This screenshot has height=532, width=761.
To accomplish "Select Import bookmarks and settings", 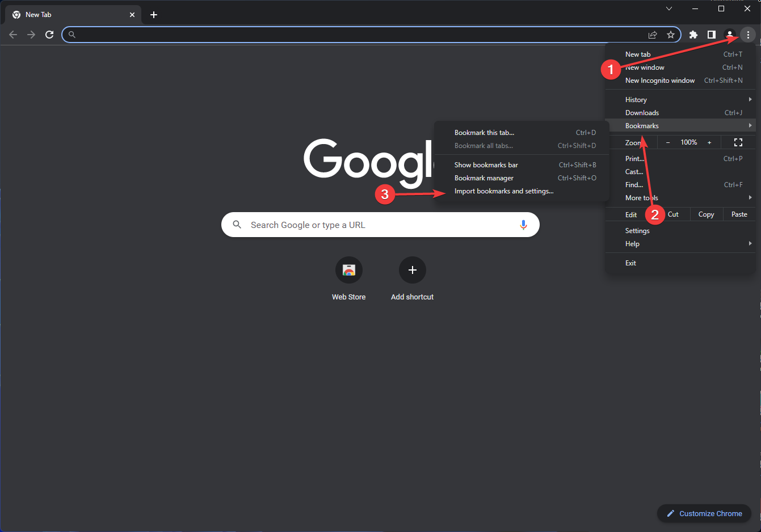I will (503, 191).
